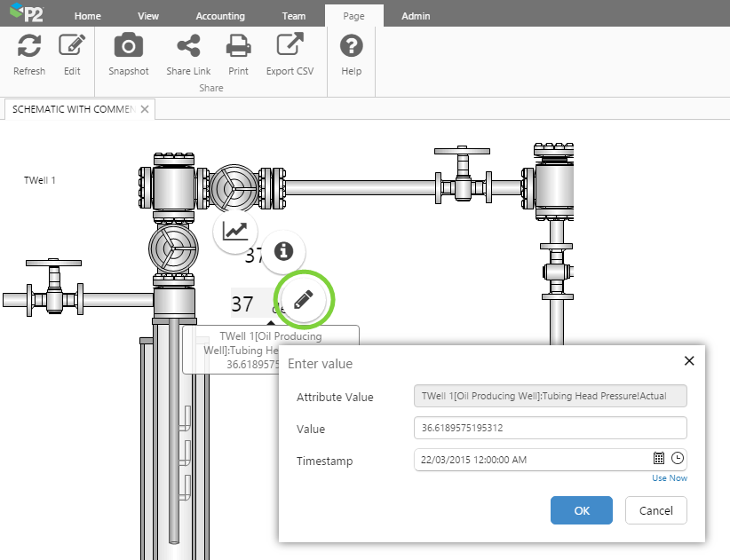Click the info circle hover icon

click(x=283, y=252)
